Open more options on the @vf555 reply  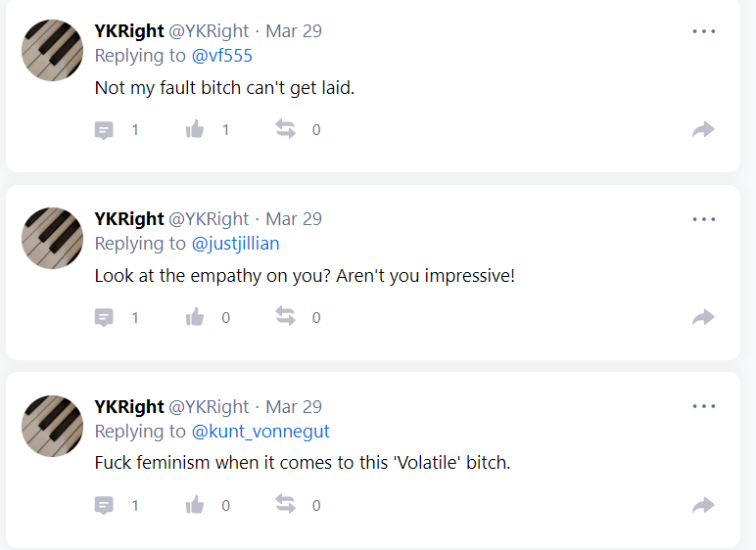704,31
